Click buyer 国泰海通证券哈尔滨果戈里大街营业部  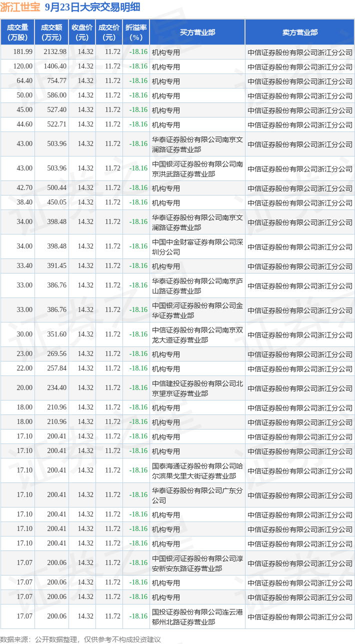pyautogui.click(x=197, y=470)
